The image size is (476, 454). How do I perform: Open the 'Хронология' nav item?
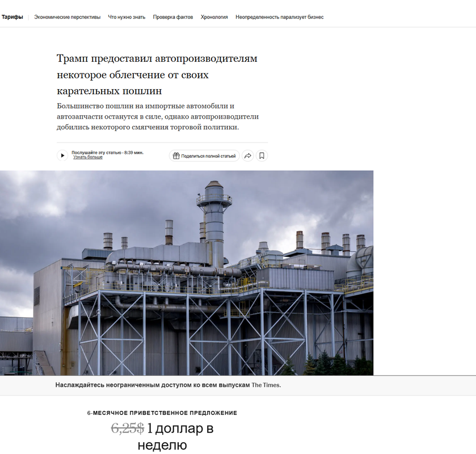point(214,17)
